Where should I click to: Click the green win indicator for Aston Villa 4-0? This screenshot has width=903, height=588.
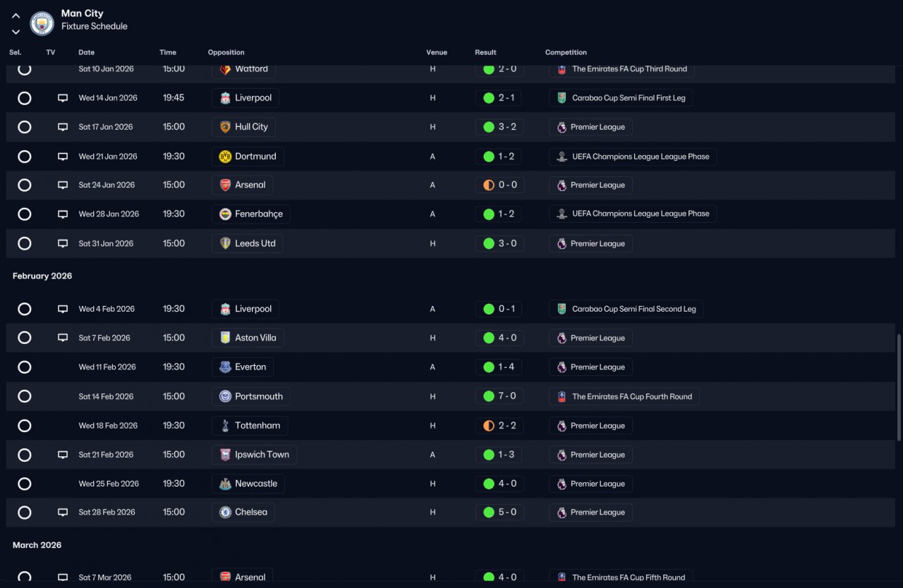(488, 338)
